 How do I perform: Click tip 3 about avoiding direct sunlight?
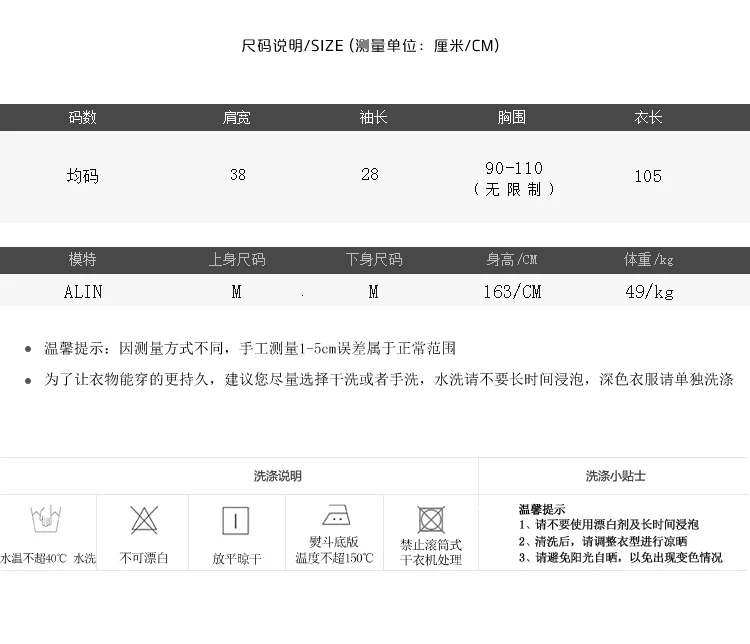620,558
